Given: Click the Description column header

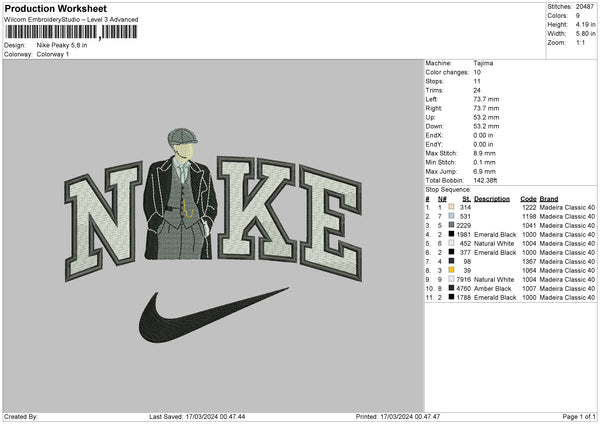Looking at the screenshot, I should [491, 197].
